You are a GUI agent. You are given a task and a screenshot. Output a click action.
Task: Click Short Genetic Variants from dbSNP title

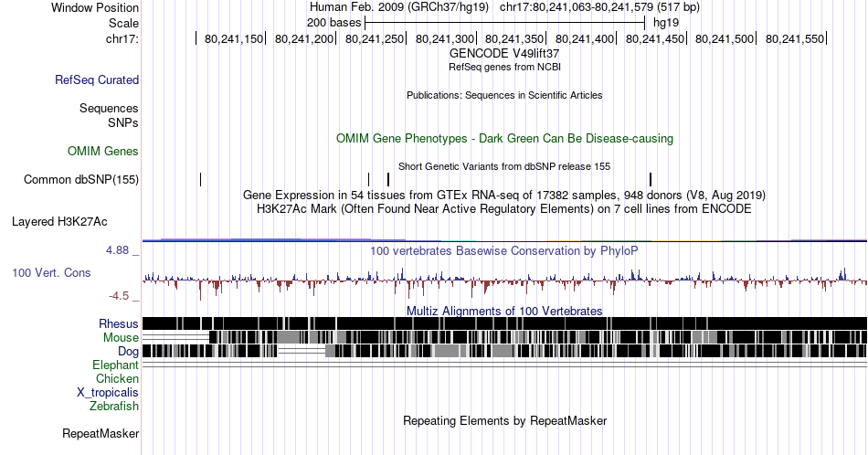pos(504,166)
